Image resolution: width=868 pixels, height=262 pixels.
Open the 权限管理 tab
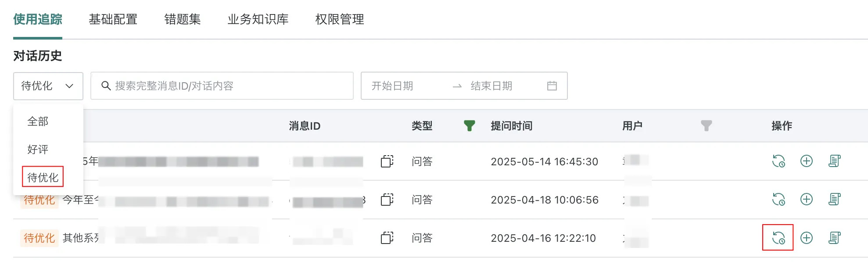339,19
